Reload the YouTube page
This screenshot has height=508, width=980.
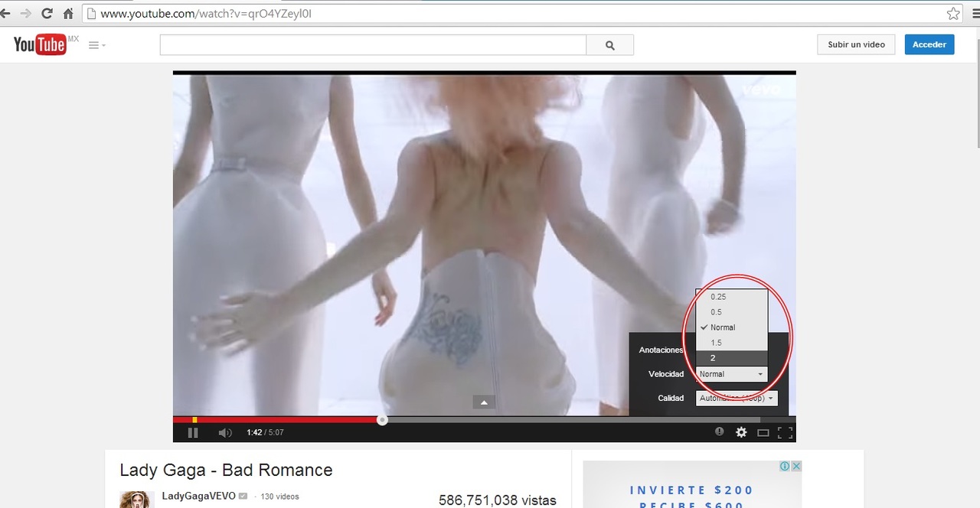coord(47,14)
